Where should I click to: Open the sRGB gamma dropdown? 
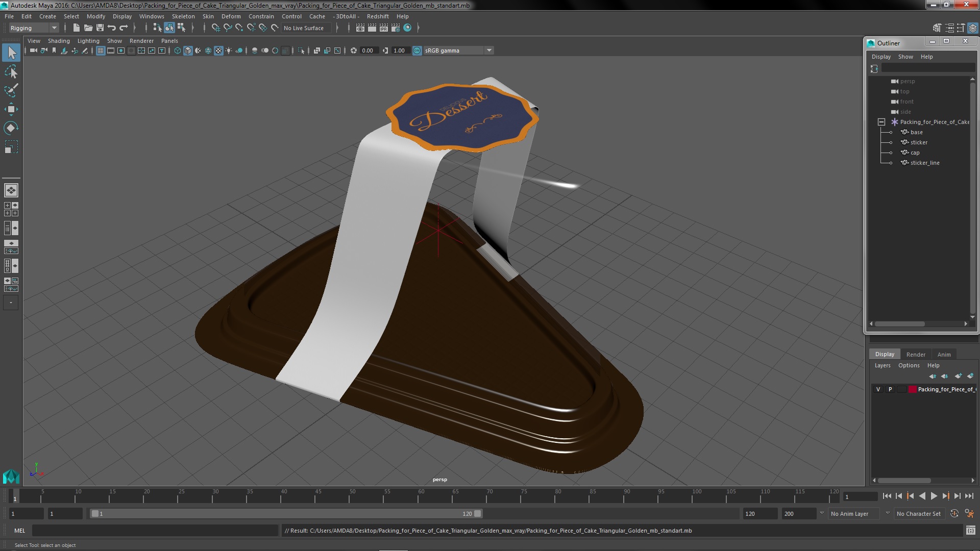[x=489, y=51]
